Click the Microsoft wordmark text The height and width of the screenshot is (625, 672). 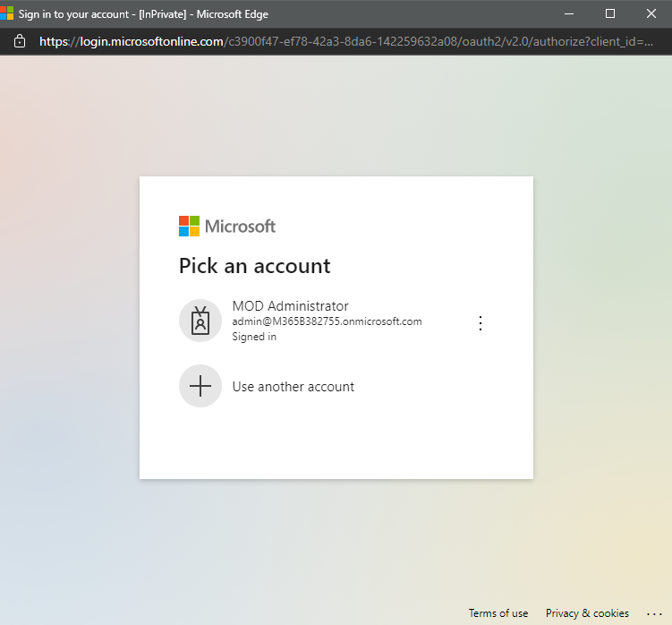240,226
